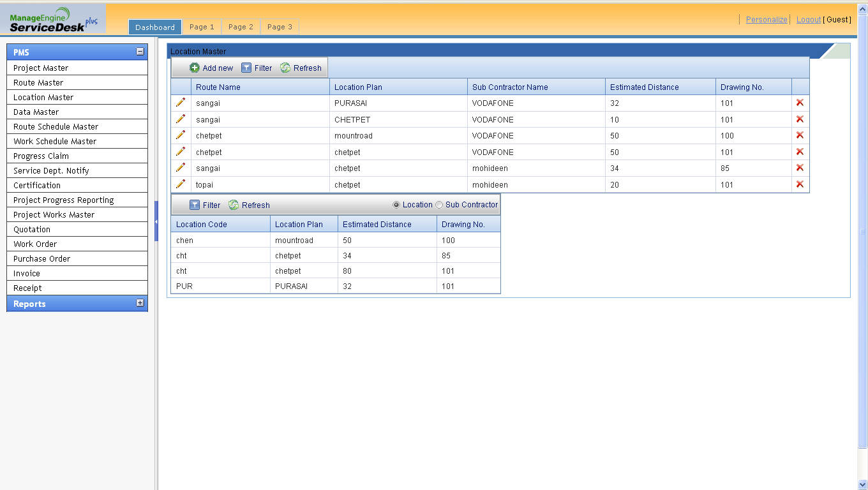Click the ManageEngine ServiceDesk Plus logo

[x=54, y=20]
